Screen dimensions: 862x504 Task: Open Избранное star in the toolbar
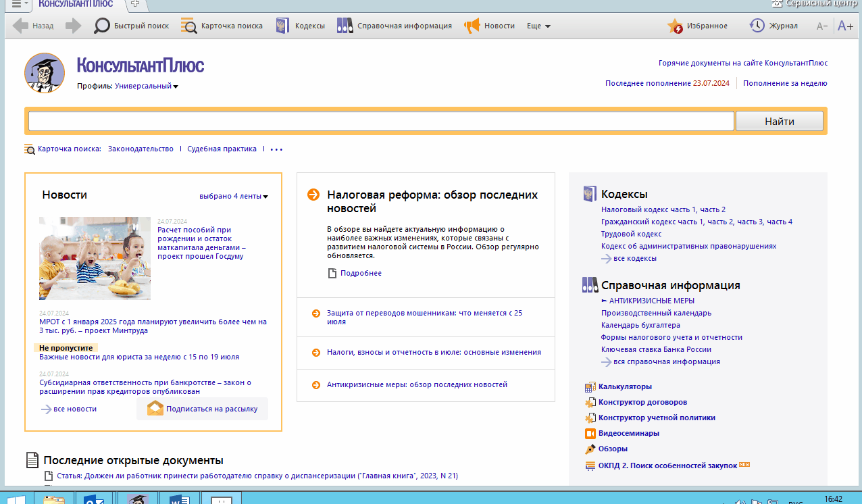click(x=698, y=26)
